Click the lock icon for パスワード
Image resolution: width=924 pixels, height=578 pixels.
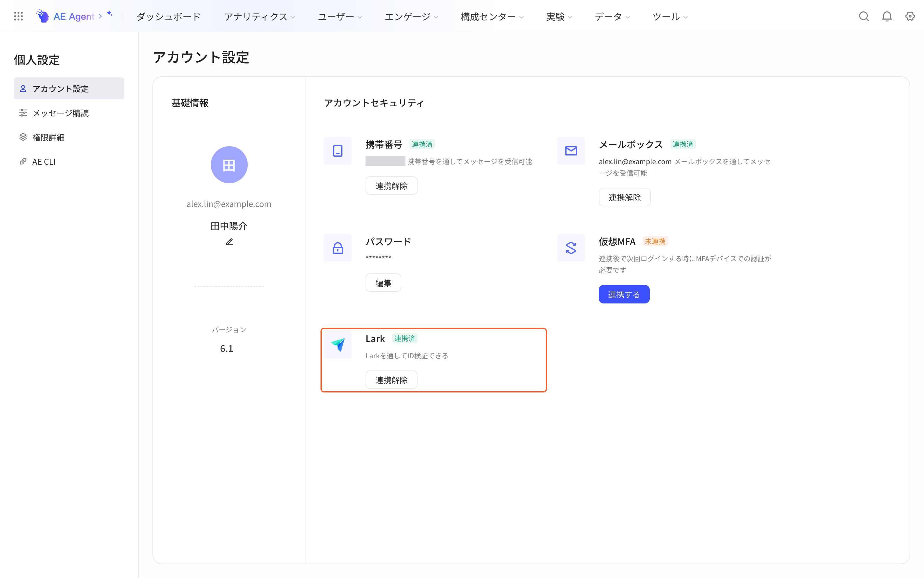pyautogui.click(x=338, y=248)
